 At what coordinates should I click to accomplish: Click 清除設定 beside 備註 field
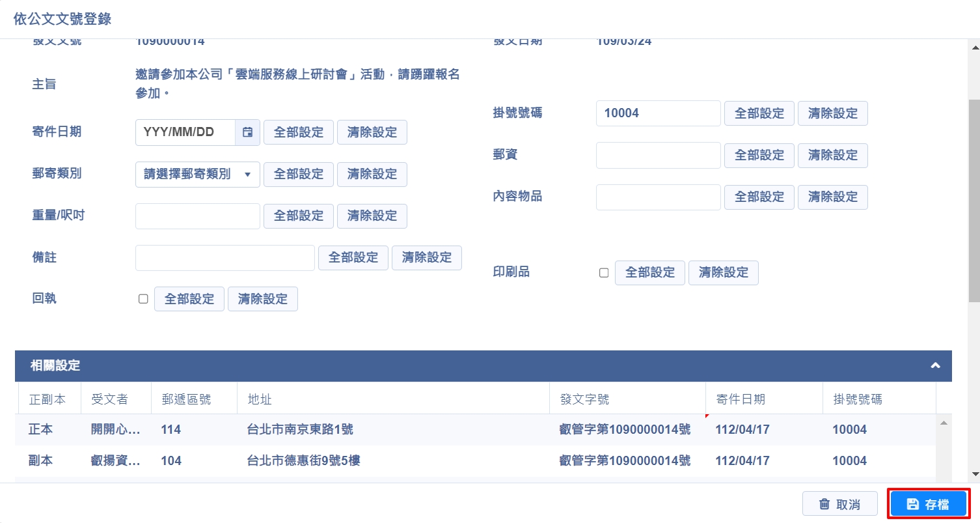point(426,257)
